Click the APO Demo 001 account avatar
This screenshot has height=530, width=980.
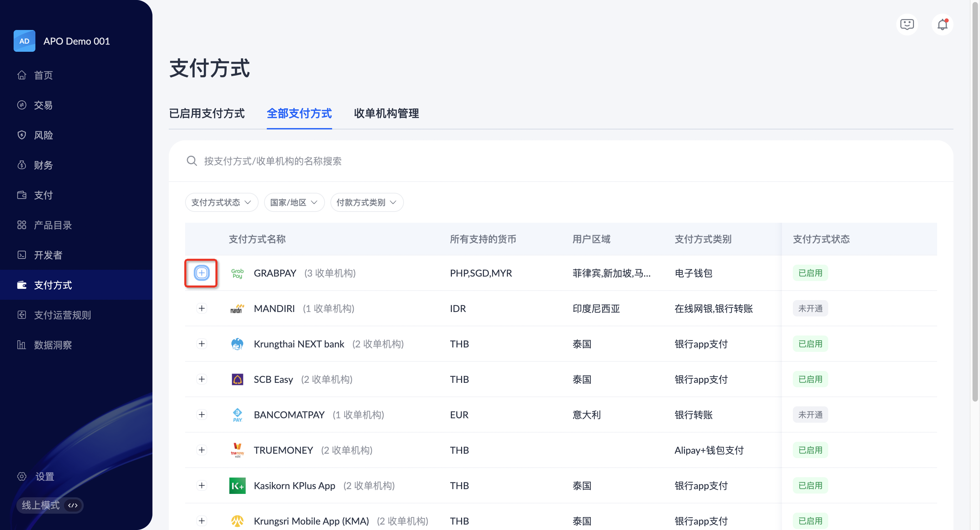24,41
